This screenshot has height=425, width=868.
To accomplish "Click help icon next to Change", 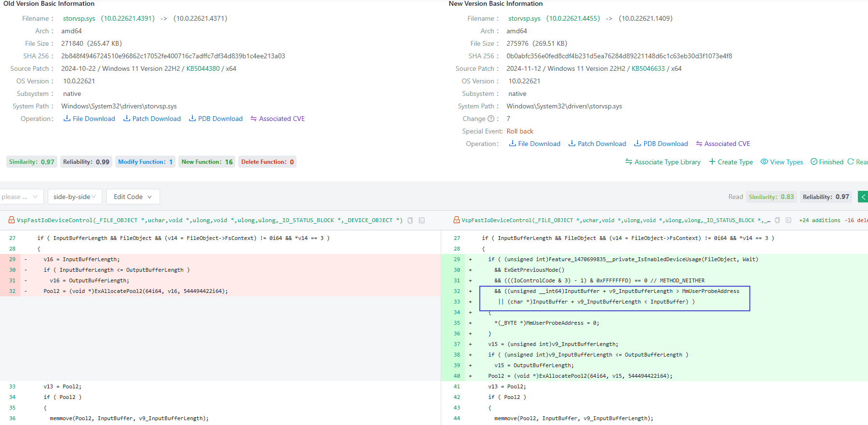I will (x=491, y=119).
